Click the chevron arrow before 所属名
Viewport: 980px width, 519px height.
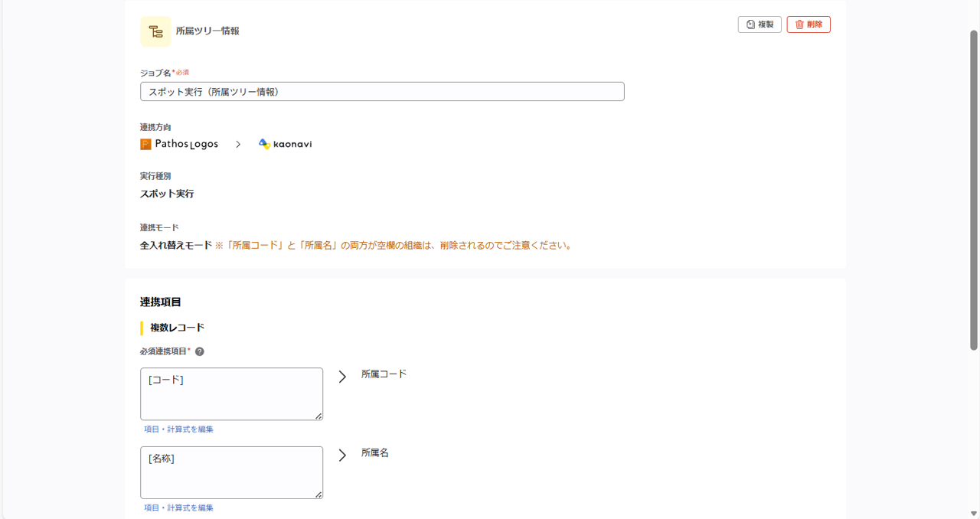[342, 455]
